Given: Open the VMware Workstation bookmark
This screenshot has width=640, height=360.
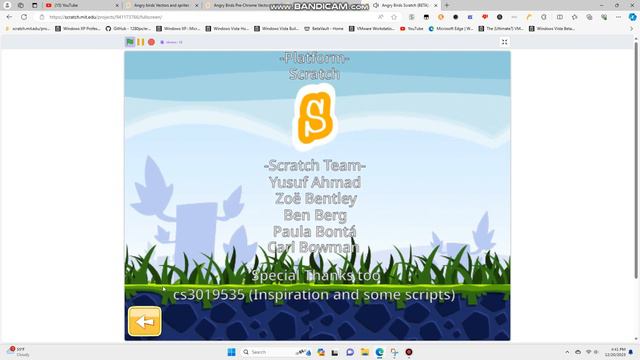Looking at the screenshot, I should tap(372, 29).
